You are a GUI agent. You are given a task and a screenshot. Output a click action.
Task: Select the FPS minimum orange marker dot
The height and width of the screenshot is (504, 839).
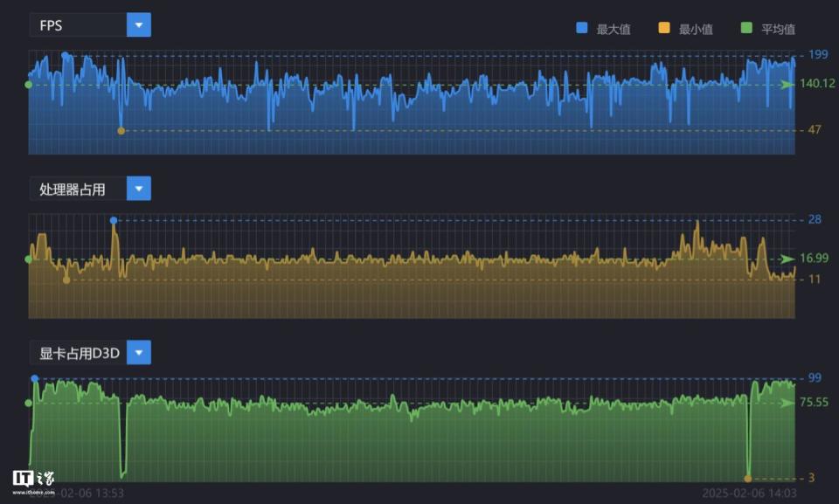point(121,131)
